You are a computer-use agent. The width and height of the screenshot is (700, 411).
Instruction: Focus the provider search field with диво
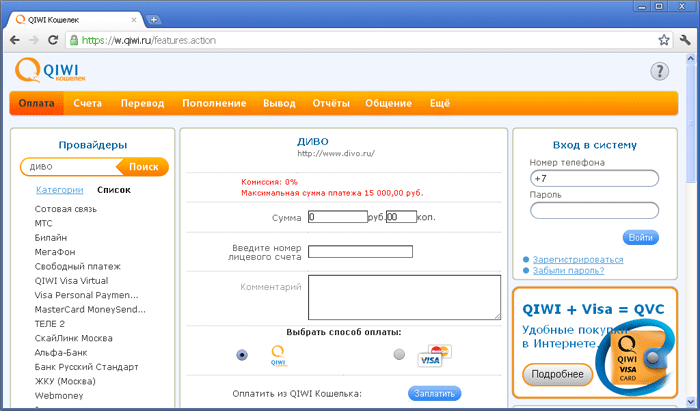coord(71,167)
